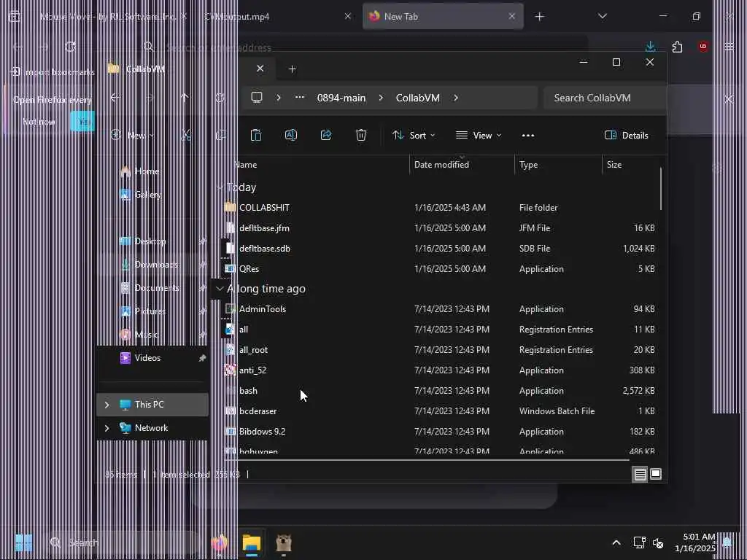The width and height of the screenshot is (747, 560).
Task: Click the network icon in system tray
Action: tap(639, 542)
